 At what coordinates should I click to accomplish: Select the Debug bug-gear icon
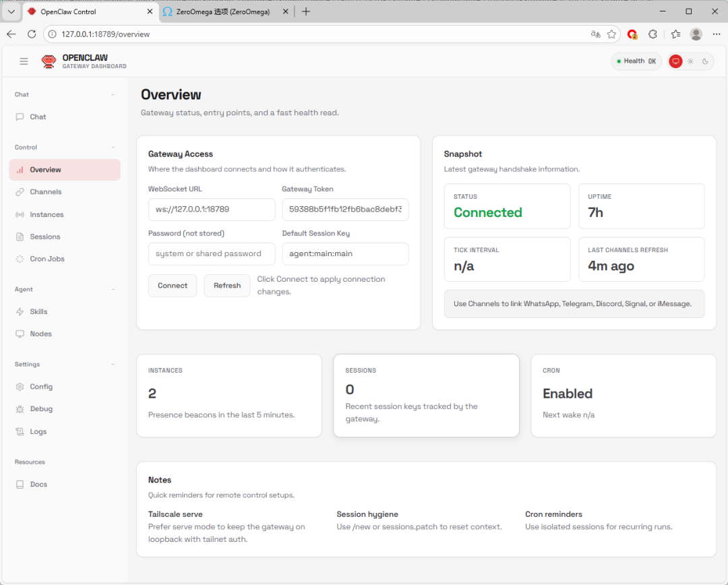[x=20, y=408]
